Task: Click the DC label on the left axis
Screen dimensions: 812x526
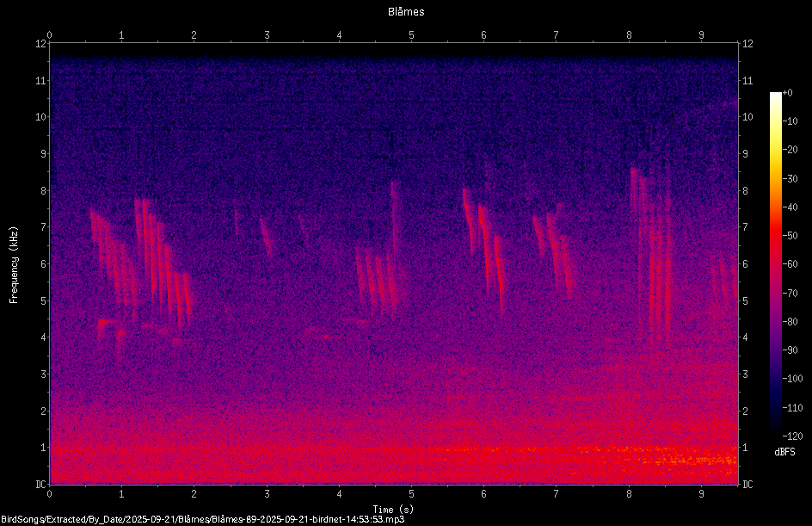Action: (x=40, y=485)
